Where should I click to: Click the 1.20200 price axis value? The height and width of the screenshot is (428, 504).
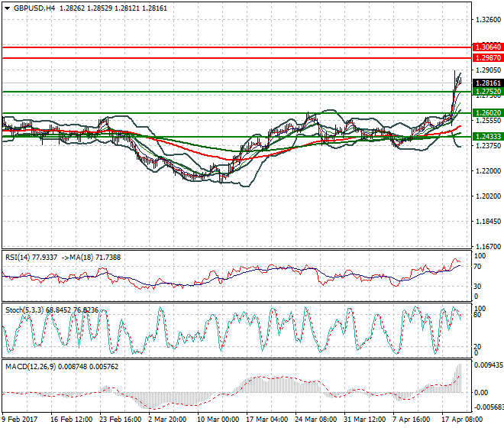[x=488, y=196]
